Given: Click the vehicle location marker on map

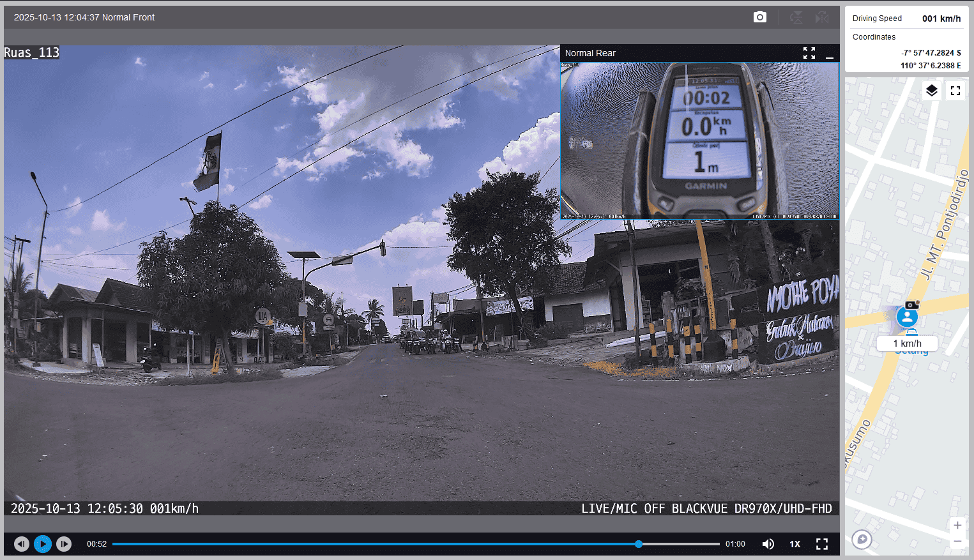Looking at the screenshot, I should coord(907,317).
